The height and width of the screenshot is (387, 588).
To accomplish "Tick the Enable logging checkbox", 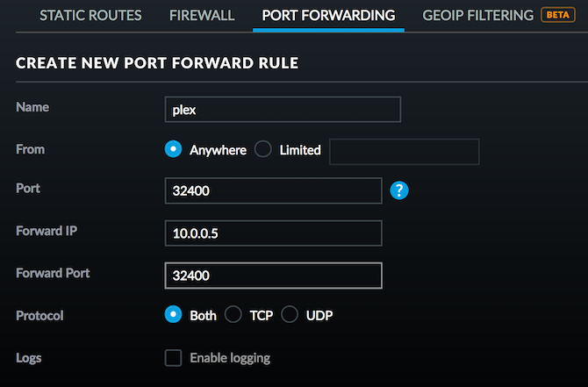I will click(x=174, y=357).
